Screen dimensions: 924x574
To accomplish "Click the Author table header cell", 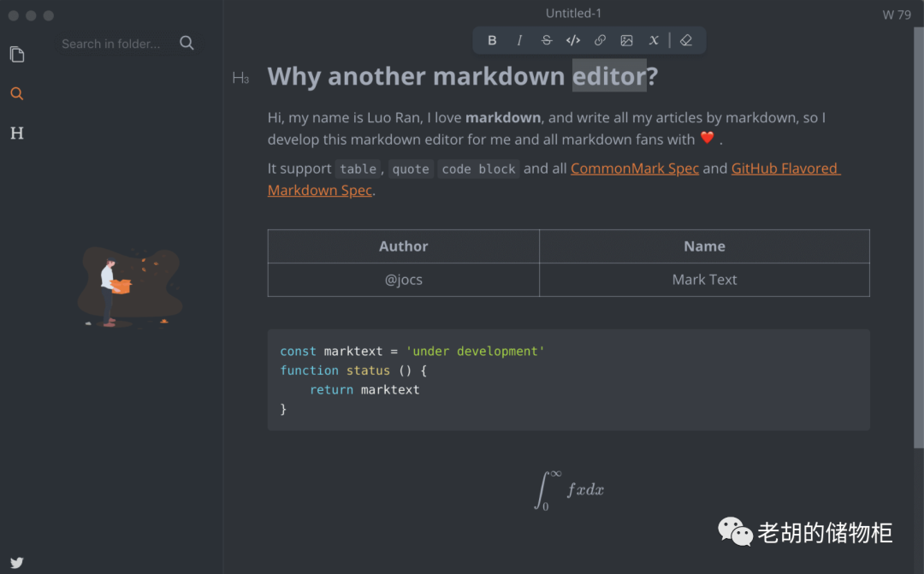I will (x=403, y=246).
